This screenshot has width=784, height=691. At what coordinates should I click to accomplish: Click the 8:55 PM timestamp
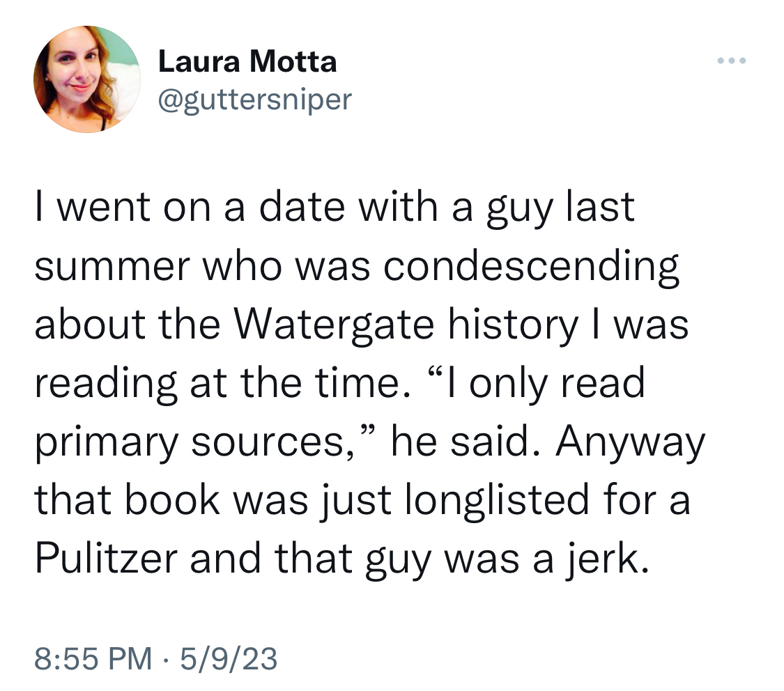[93, 658]
